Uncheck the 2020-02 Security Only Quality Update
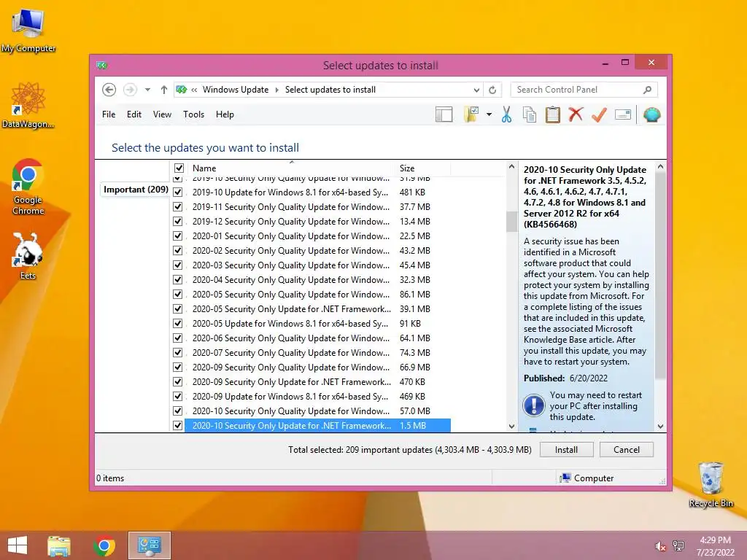Image resolution: width=747 pixels, height=560 pixels. pyautogui.click(x=178, y=251)
